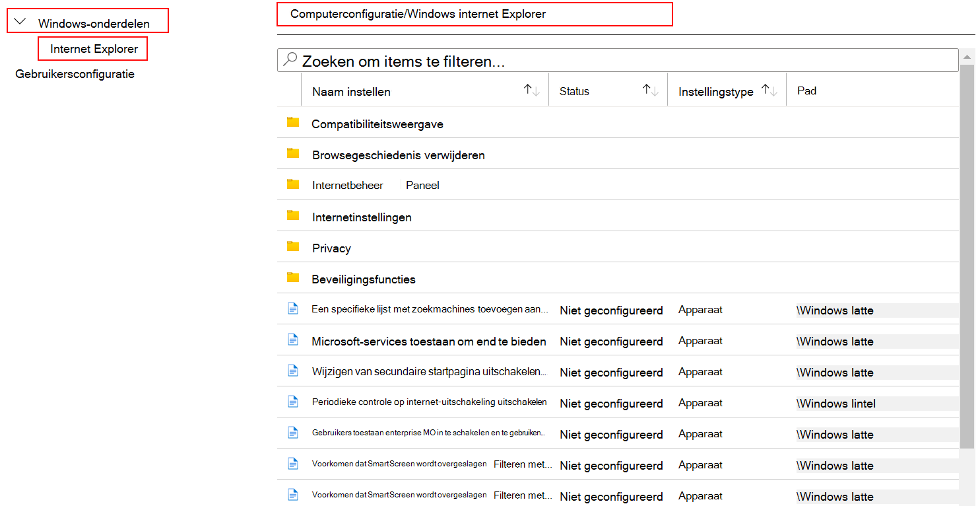Image resolution: width=980 pixels, height=506 pixels.
Task: Open 'Periodieke controle op internet-uitschakeling uitschakelen' setting
Action: coord(430,402)
